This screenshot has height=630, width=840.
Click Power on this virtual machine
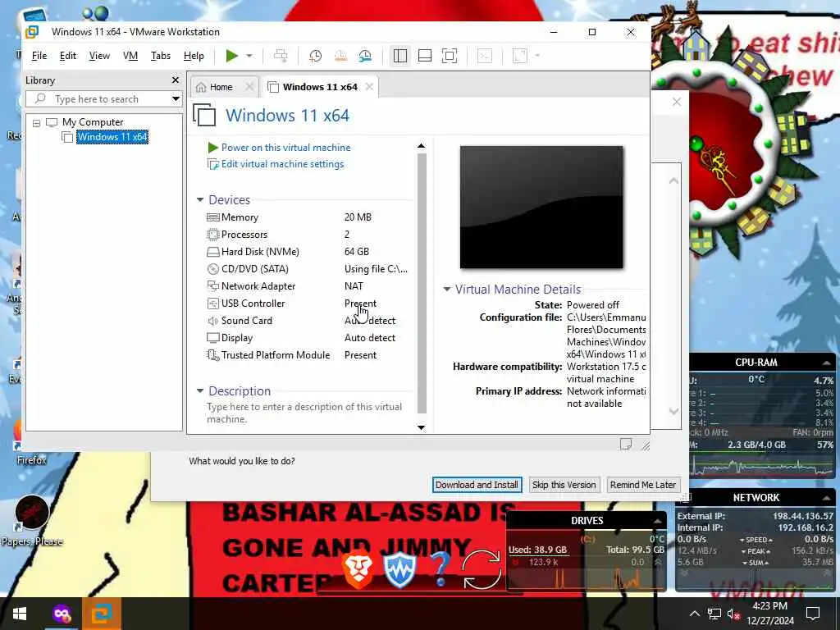pos(285,148)
